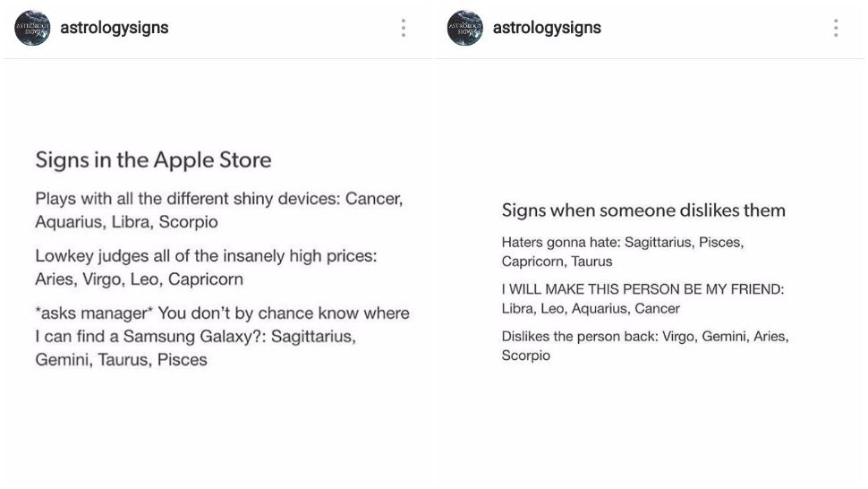Image resolution: width=868 pixels, height=489 pixels.
Task: Click 'Aries, Virgo, Leo, Capricorn' sign list
Action: (139, 279)
